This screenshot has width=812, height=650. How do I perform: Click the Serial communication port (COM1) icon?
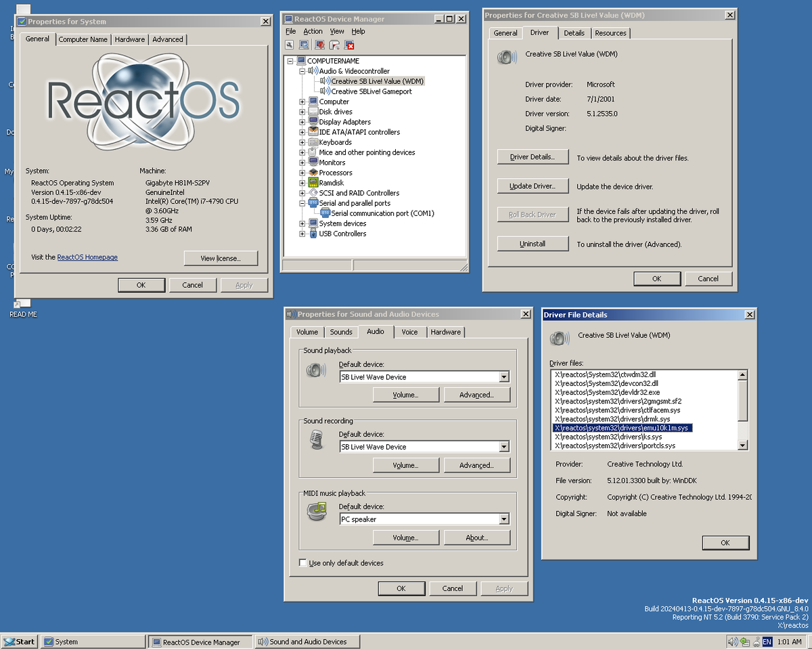(x=325, y=213)
